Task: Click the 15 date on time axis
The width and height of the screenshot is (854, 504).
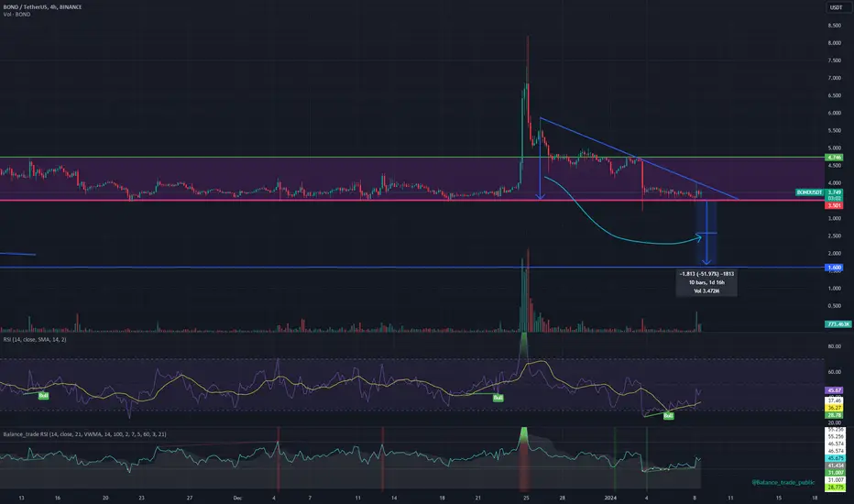Action: point(778,498)
